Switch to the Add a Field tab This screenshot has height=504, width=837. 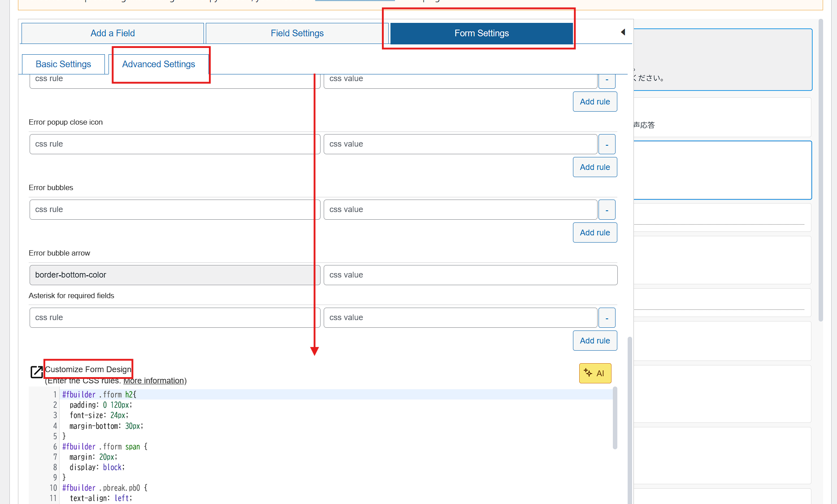point(113,33)
